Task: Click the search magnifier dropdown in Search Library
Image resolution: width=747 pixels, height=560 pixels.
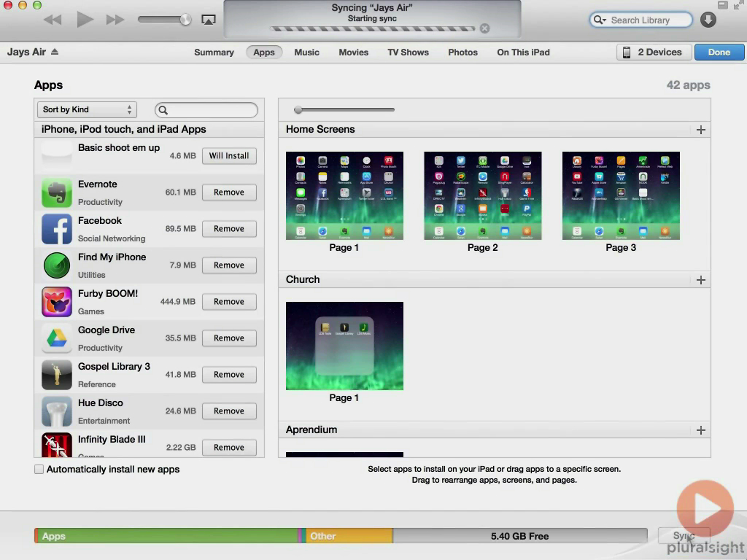Action: pyautogui.click(x=600, y=20)
